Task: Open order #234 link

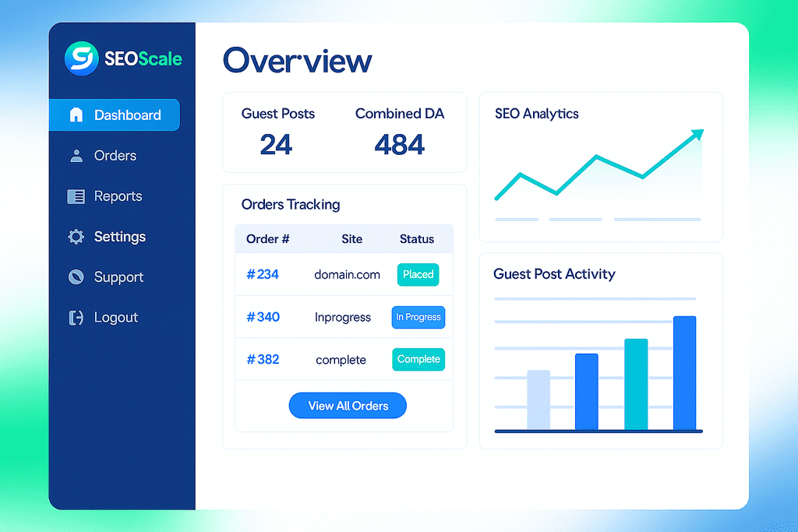Action: tap(263, 274)
